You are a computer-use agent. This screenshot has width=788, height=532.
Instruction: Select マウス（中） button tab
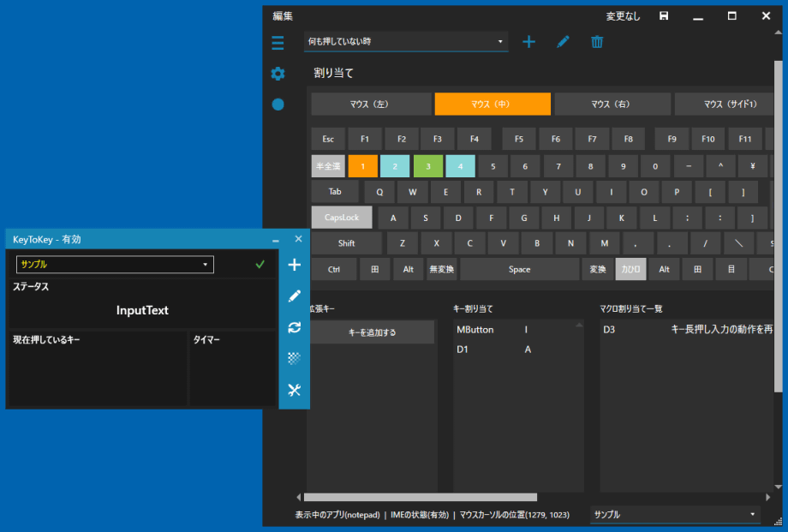[x=493, y=105]
